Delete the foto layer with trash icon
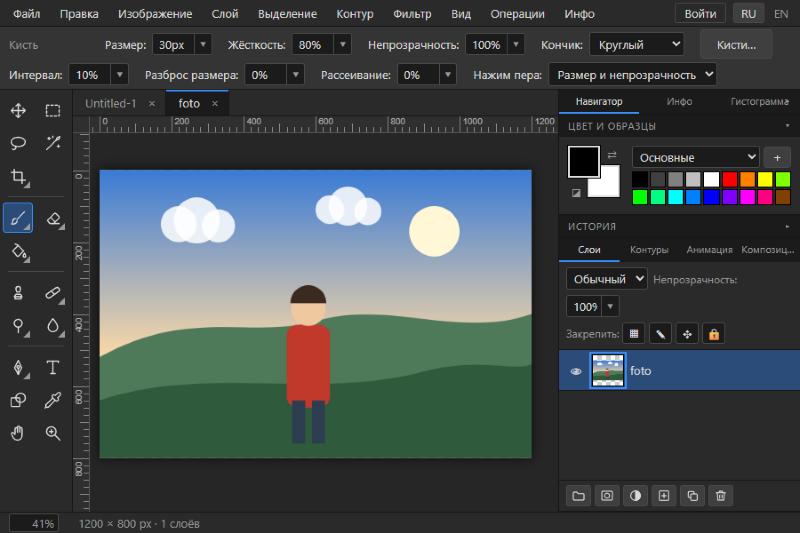The width and height of the screenshot is (800, 533). tap(720, 496)
